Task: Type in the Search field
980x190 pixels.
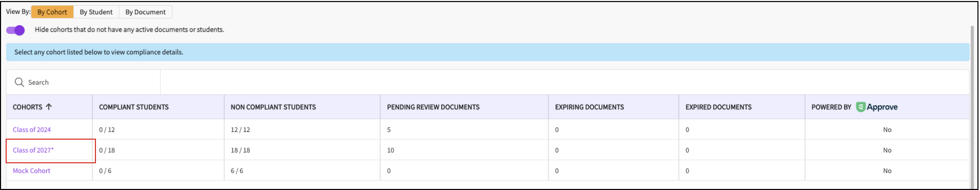Action: 91,82
